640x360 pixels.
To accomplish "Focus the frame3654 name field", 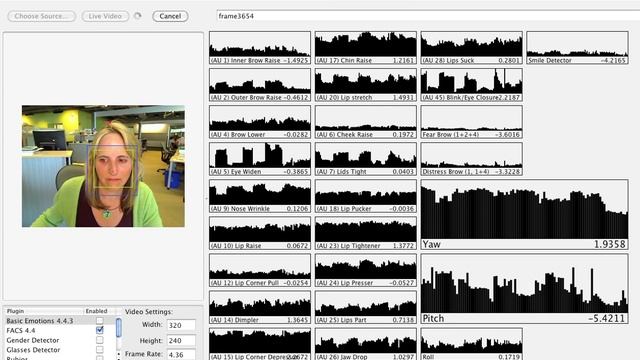I will click(428, 16).
